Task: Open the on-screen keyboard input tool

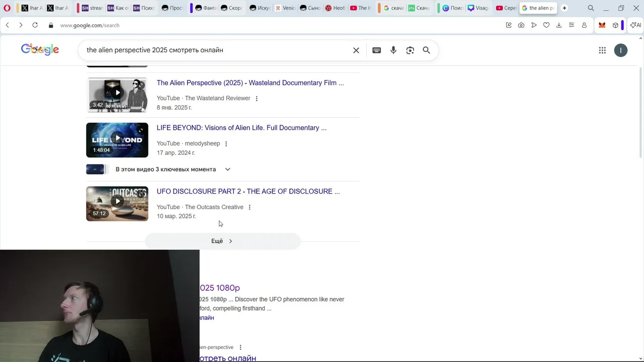Action: pyautogui.click(x=376, y=50)
